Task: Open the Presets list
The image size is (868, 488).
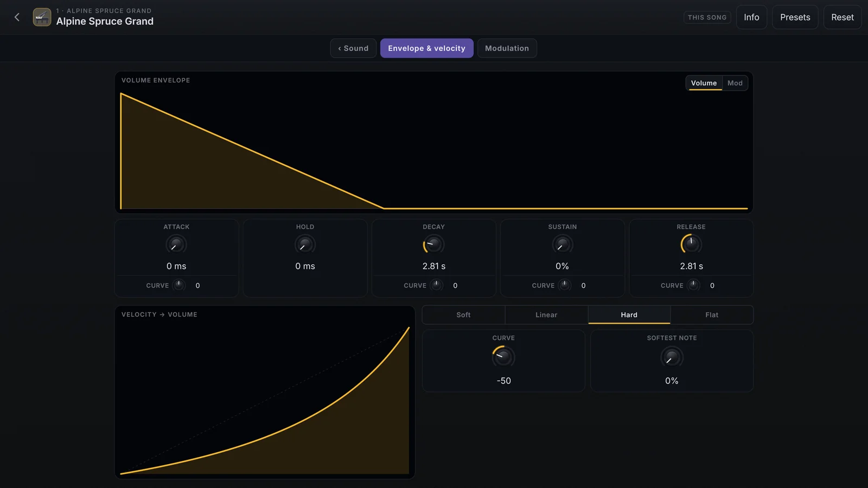Action: pos(795,17)
